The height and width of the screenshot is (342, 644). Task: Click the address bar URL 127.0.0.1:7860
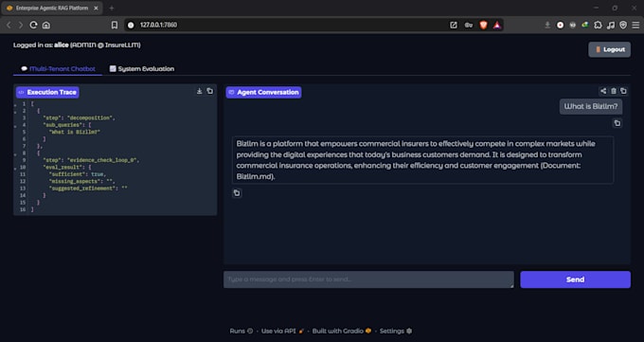(158, 25)
